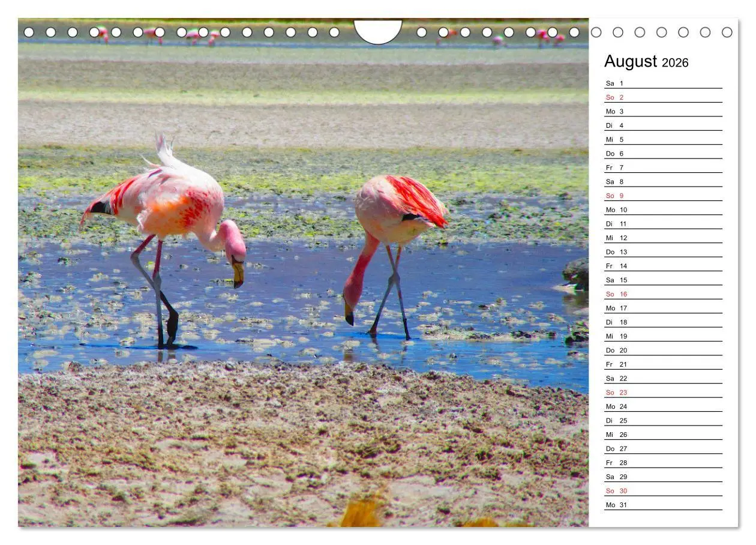Viewport: 756px width, 545px height.
Task: Select the Di 25 date row
Action: pyautogui.click(x=663, y=421)
